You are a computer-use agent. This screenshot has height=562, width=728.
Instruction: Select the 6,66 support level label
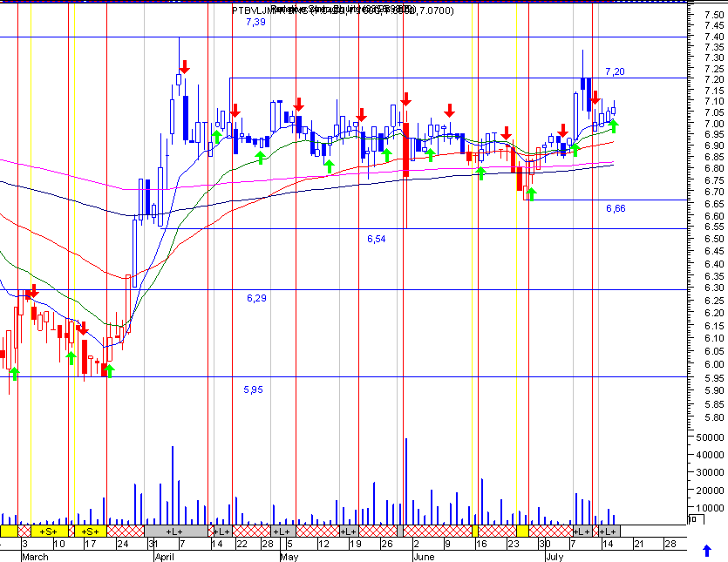616,208
